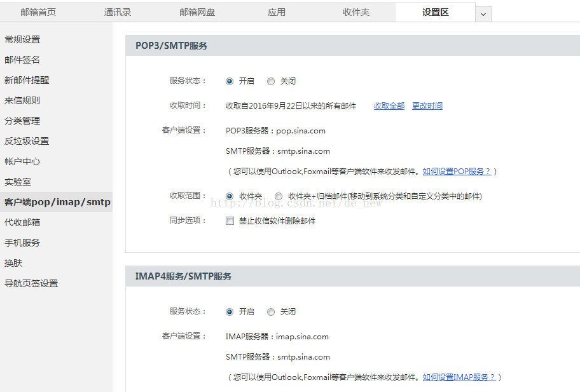Click the POP3/SMTP服务 section header

pyautogui.click(x=171, y=46)
